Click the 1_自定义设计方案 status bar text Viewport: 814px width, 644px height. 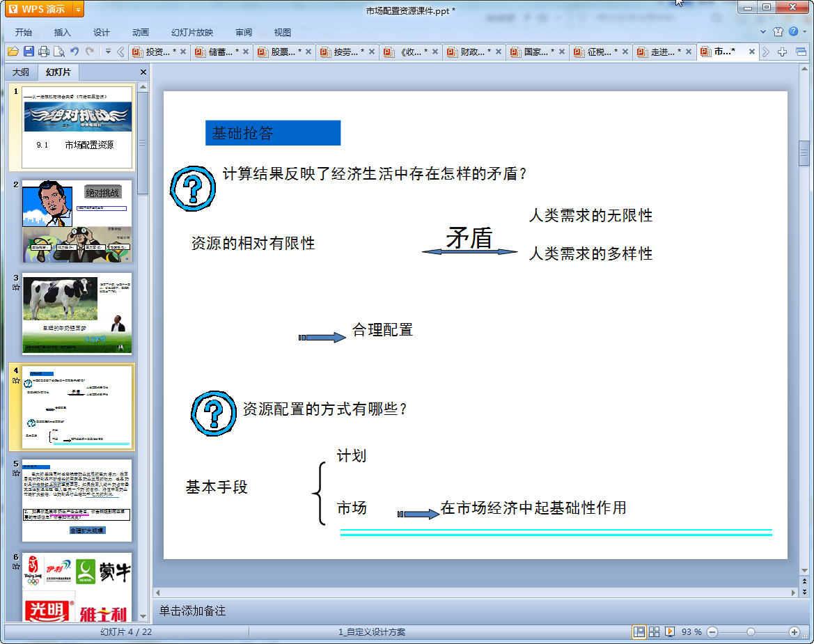[372, 632]
